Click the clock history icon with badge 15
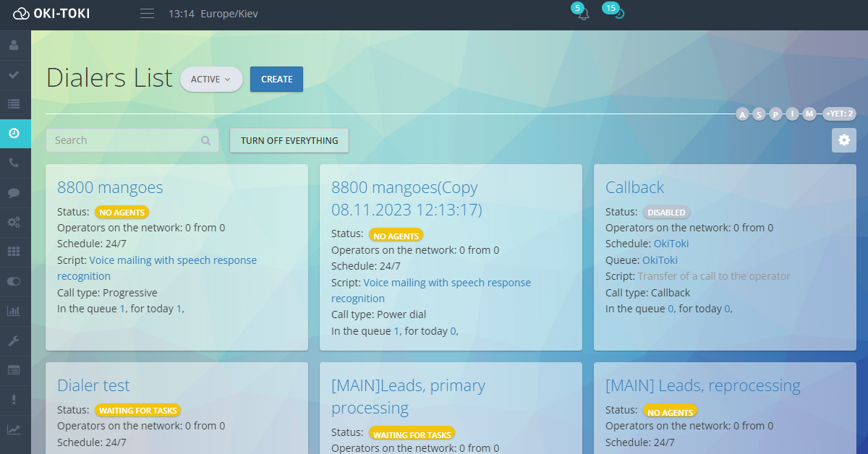Screen dimensions: 868x454 pyautogui.click(x=618, y=14)
